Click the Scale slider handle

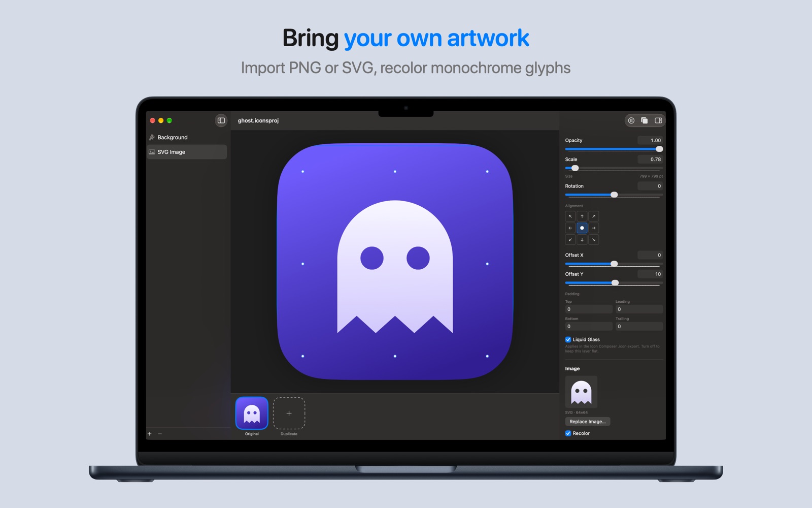click(575, 168)
